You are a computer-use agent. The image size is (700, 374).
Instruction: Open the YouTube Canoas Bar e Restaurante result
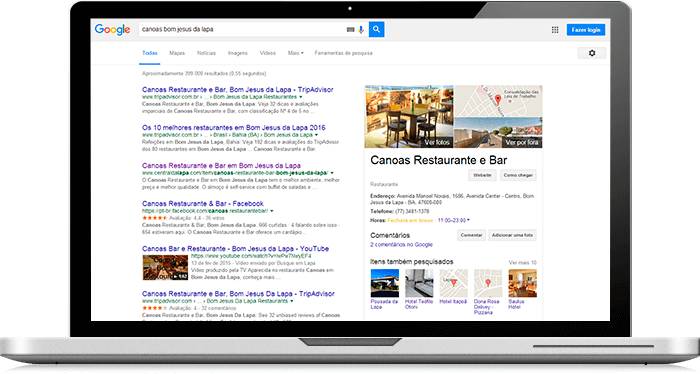235,249
